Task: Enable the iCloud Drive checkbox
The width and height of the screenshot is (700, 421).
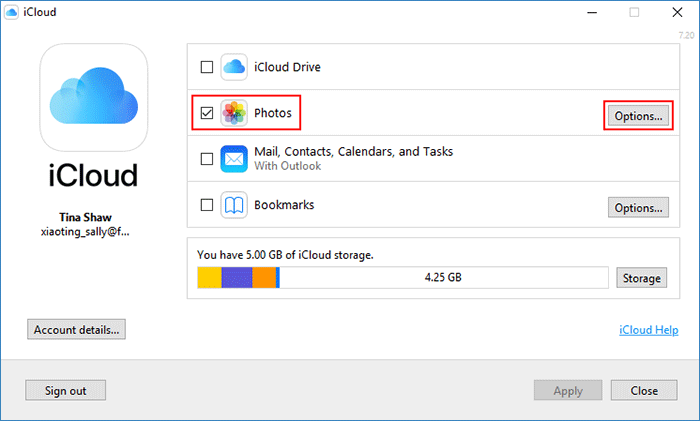Action: click(x=207, y=67)
